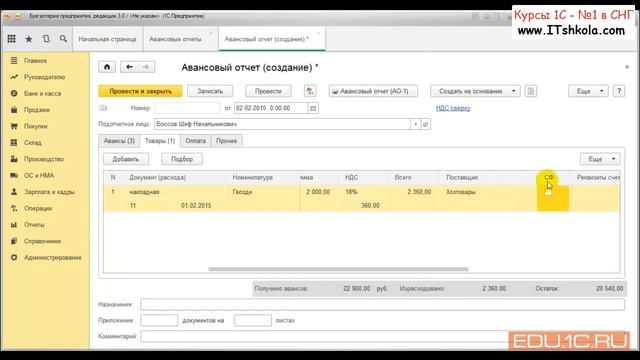Image resolution: width=640 pixels, height=360 pixels.
Task: Open calendar picker for document date
Action: tap(313, 108)
